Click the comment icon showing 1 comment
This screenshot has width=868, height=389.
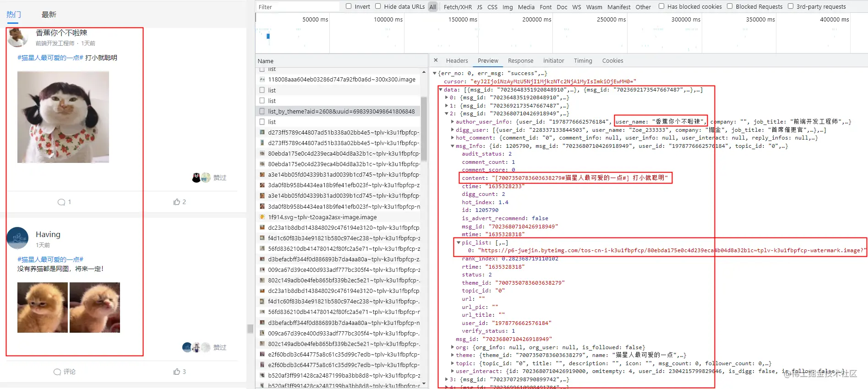[x=61, y=202]
